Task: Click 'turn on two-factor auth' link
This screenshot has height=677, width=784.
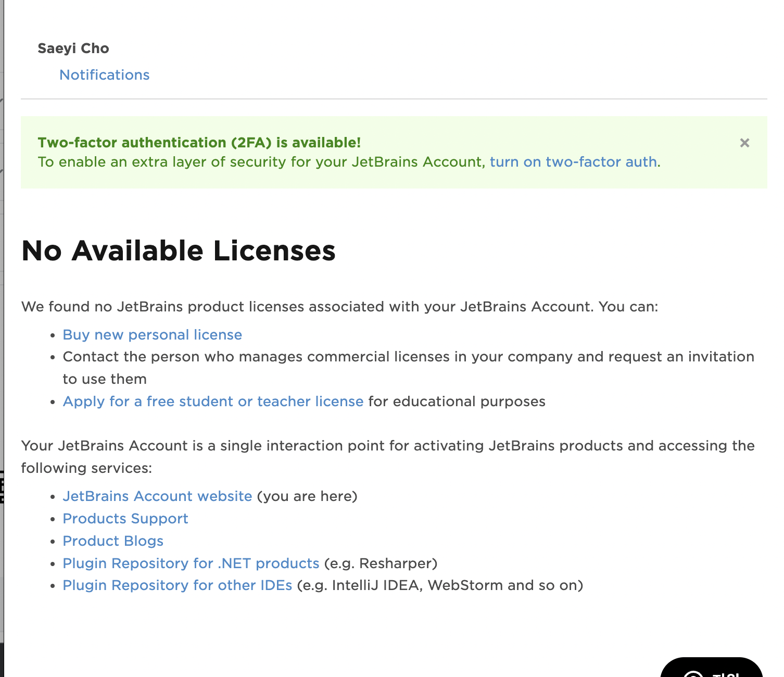Action: [x=574, y=162]
